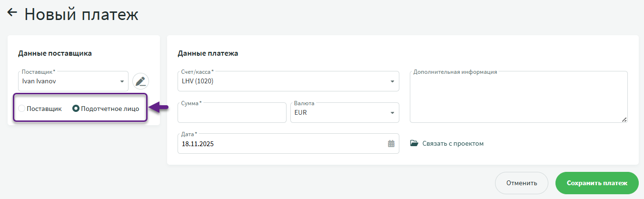Click the resize handle of Дополнительная информация box
The height and width of the screenshot is (199, 644).
click(624, 119)
